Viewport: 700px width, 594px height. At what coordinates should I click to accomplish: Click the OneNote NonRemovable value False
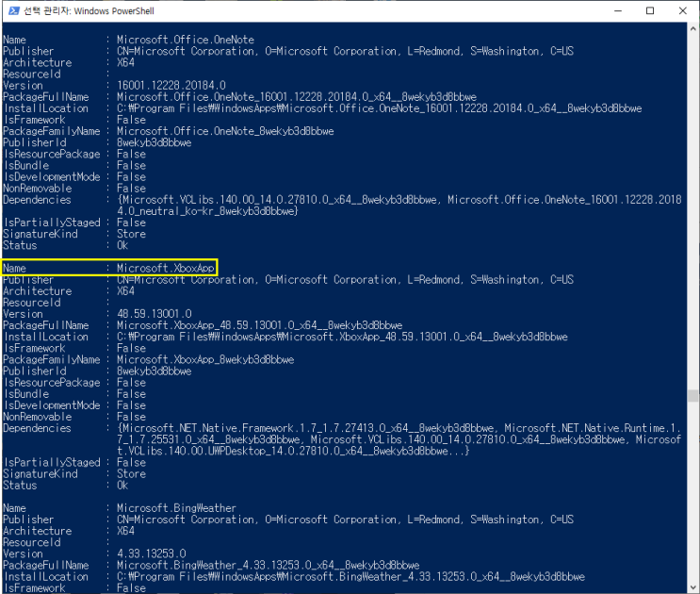coord(131,188)
